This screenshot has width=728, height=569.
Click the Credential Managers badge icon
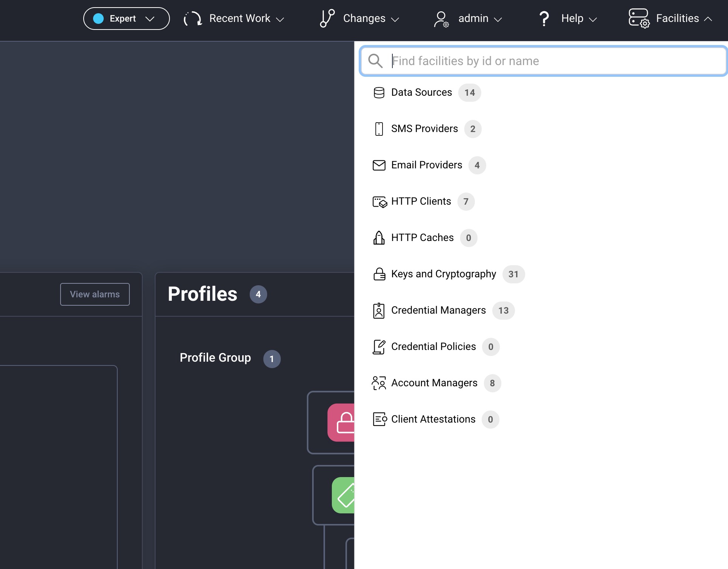(379, 311)
